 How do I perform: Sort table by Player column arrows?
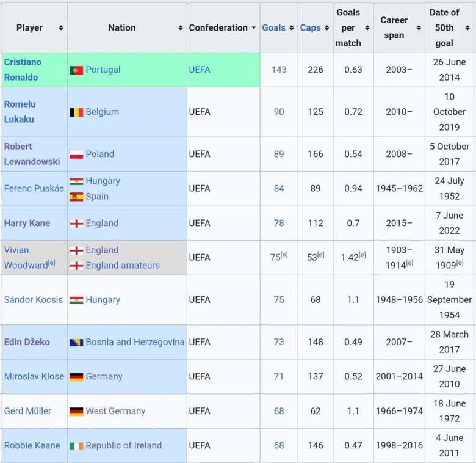(x=61, y=28)
